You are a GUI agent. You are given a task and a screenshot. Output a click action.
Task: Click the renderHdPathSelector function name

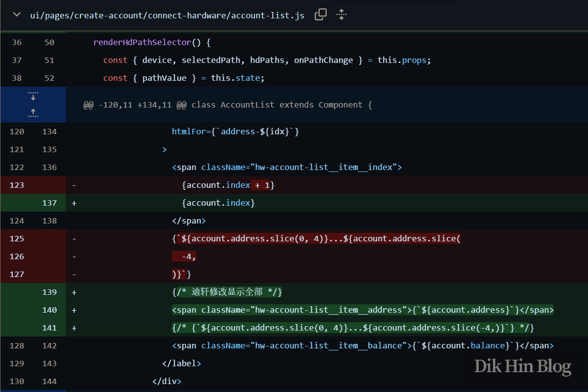139,42
